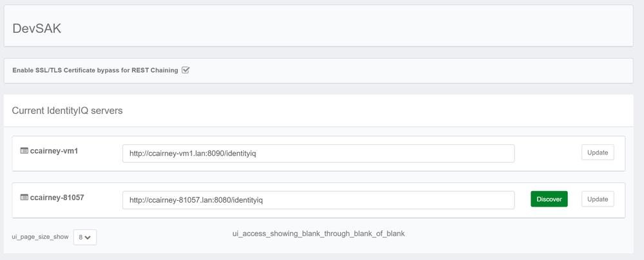
Task: Click the DevSAK page title
Action: click(37, 28)
